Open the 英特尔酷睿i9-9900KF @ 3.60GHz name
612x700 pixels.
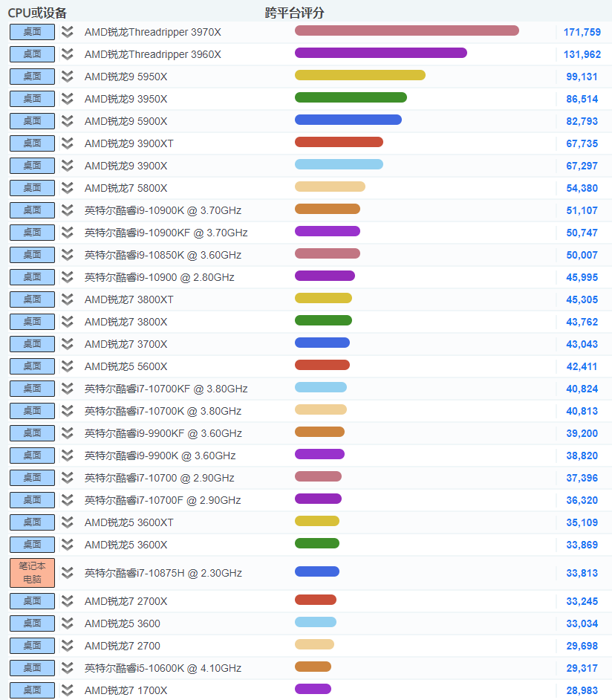[163, 433]
